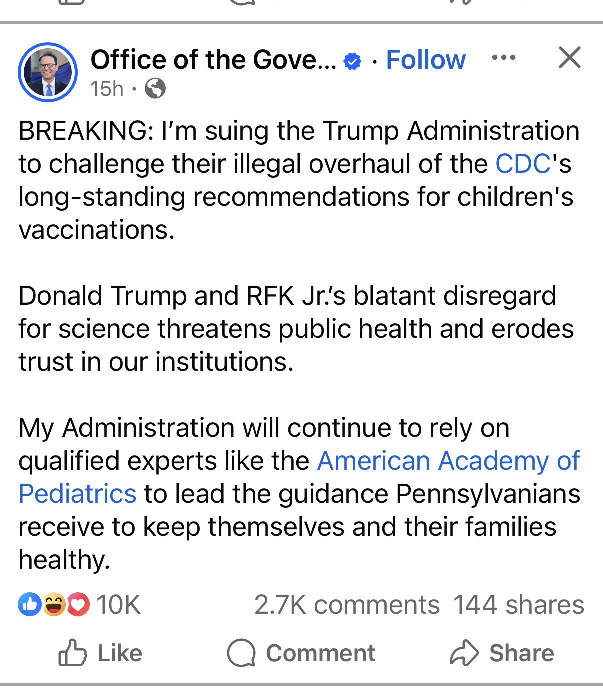The image size is (603, 700).
Task: Open the CDC linked page
Action: coord(523,164)
